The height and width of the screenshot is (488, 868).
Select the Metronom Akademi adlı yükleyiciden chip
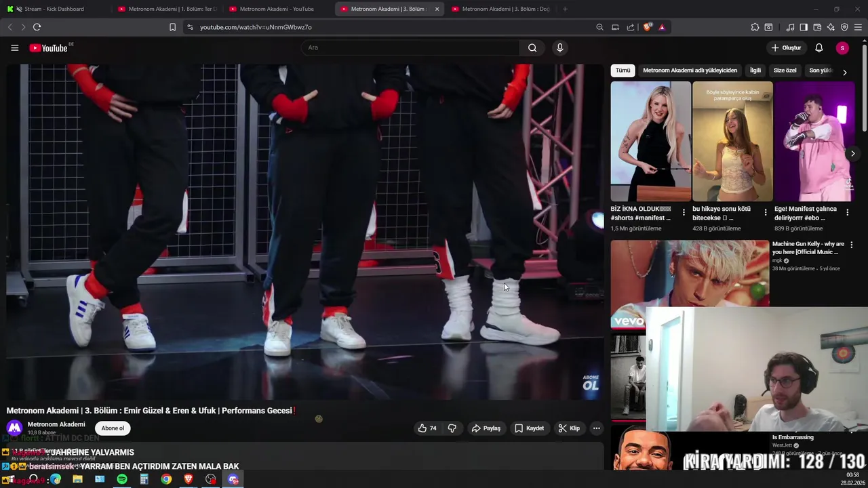click(x=690, y=70)
